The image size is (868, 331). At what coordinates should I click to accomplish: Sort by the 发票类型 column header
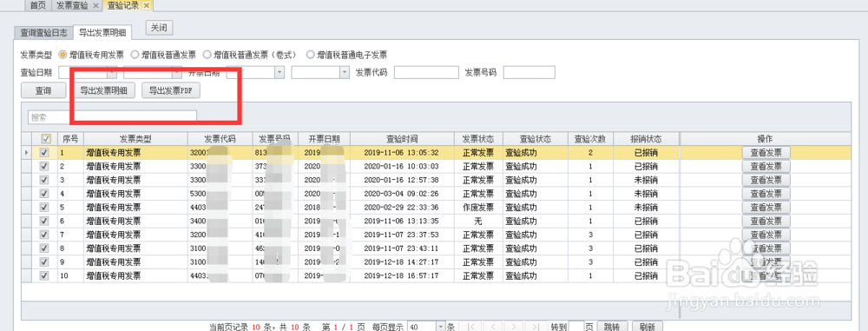(135, 139)
